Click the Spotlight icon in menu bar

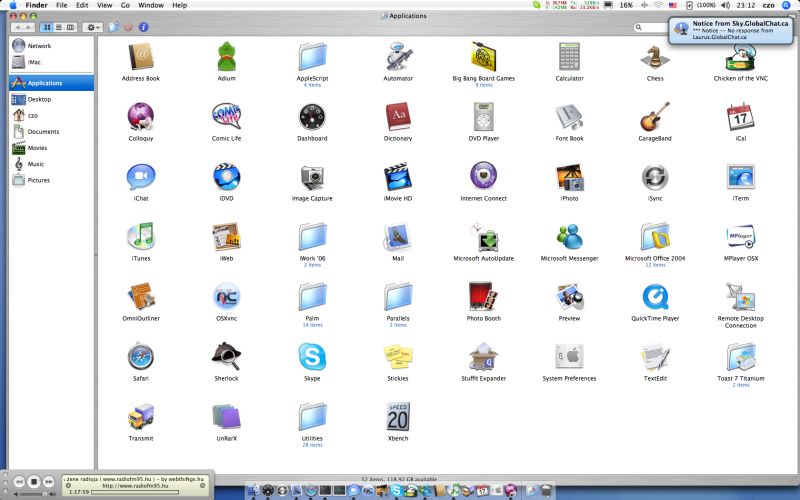[787, 5]
